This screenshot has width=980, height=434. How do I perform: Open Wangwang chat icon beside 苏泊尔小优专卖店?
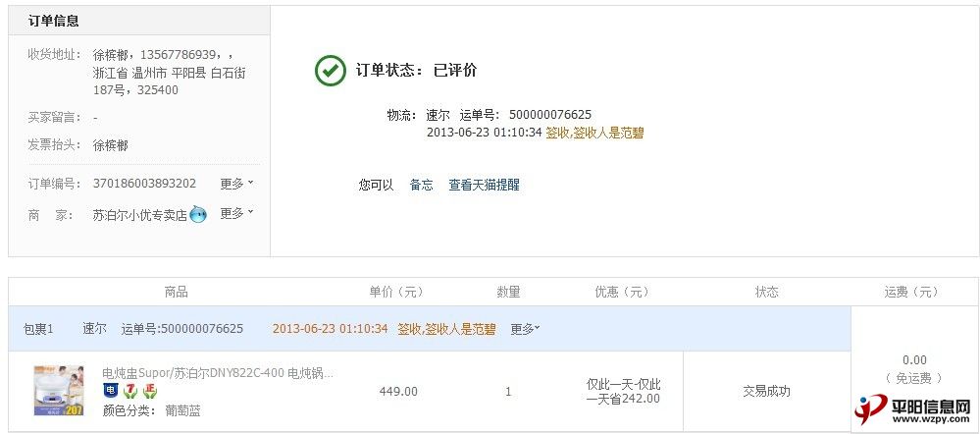pyautogui.click(x=198, y=214)
